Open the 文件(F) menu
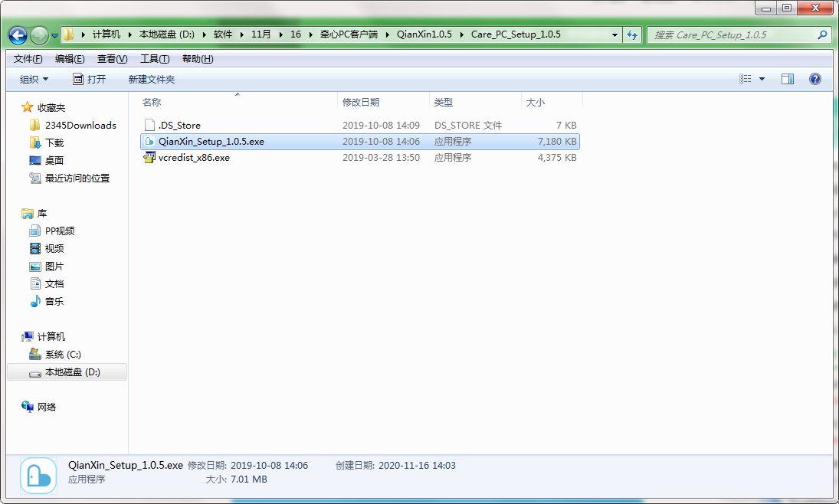Screen dimensions: 839x504 [28, 59]
